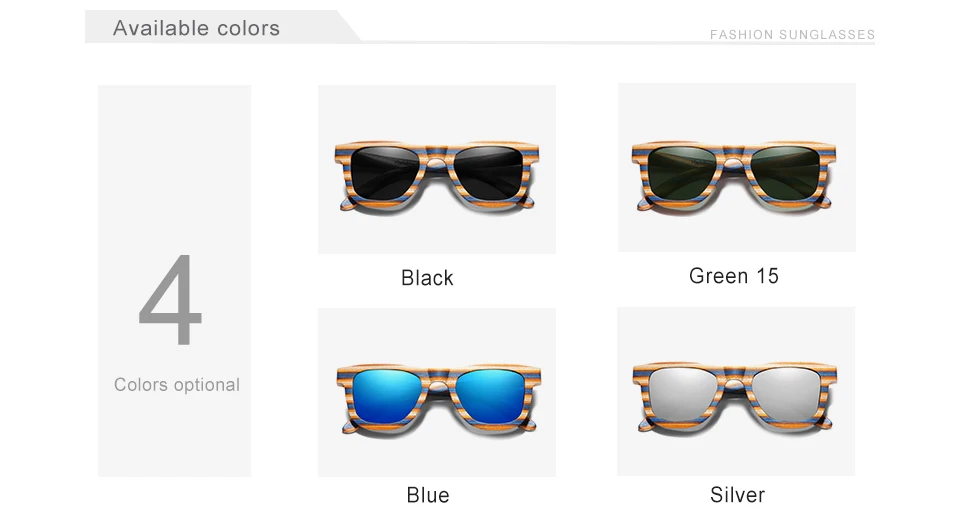Click the FASHION SUNGLASSES text
Screen dimensions: 960x516
(792, 35)
